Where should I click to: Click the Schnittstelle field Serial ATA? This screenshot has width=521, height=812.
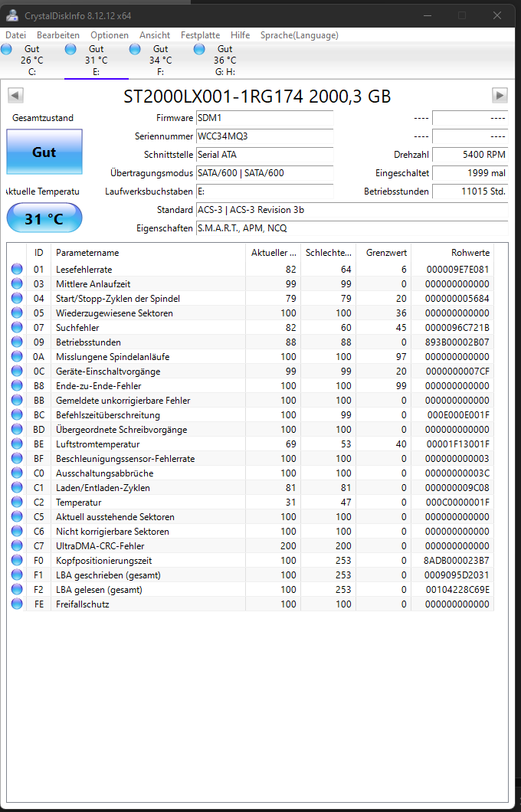coord(264,155)
